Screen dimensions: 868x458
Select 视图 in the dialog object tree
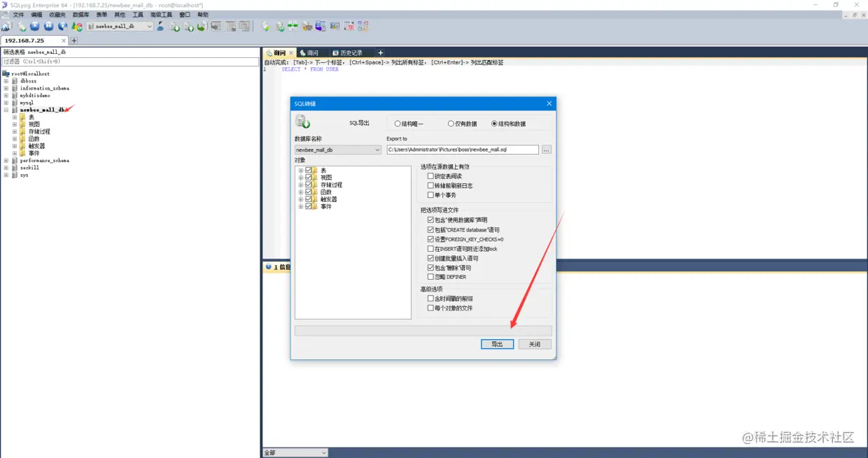pyautogui.click(x=327, y=178)
